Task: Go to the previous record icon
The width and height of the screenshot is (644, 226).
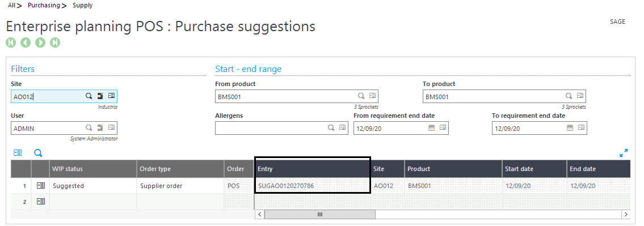Action: pos(26,42)
